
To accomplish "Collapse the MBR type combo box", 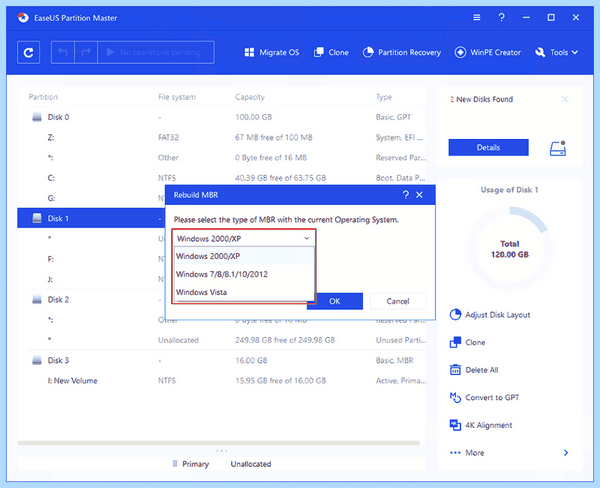I will pos(244,238).
